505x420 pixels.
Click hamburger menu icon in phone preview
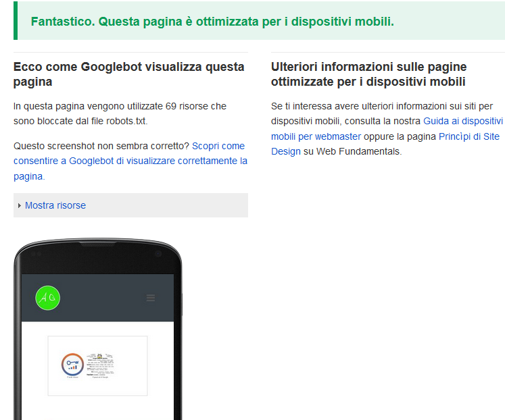pyautogui.click(x=151, y=298)
